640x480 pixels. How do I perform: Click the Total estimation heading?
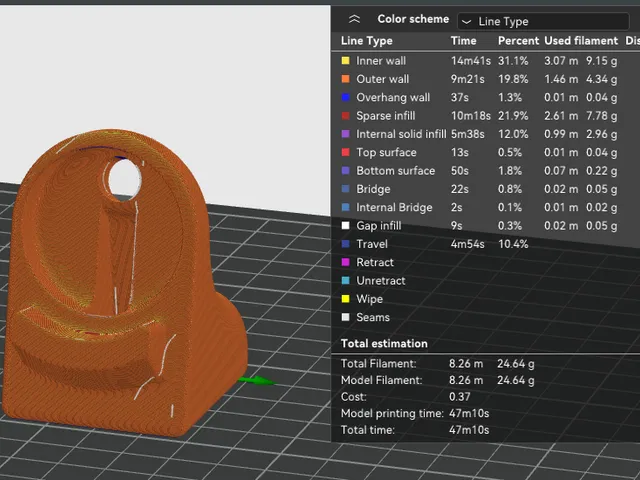point(384,344)
